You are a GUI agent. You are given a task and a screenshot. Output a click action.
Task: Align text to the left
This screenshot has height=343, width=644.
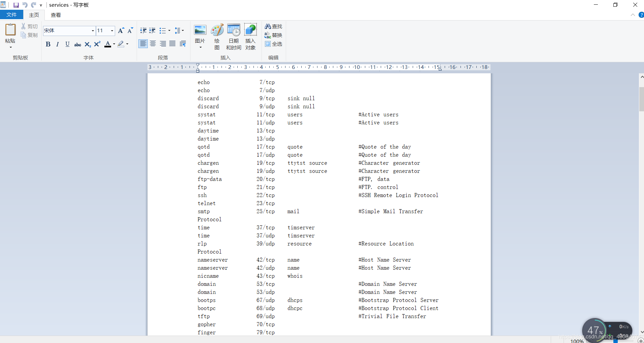coord(143,44)
